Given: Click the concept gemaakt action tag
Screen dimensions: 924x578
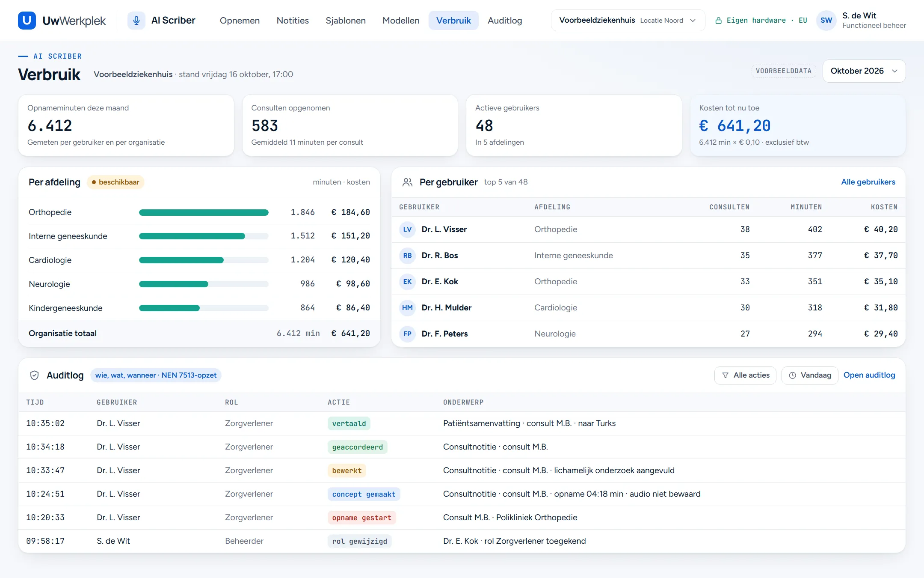Looking at the screenshot, I should click(364, 494).
